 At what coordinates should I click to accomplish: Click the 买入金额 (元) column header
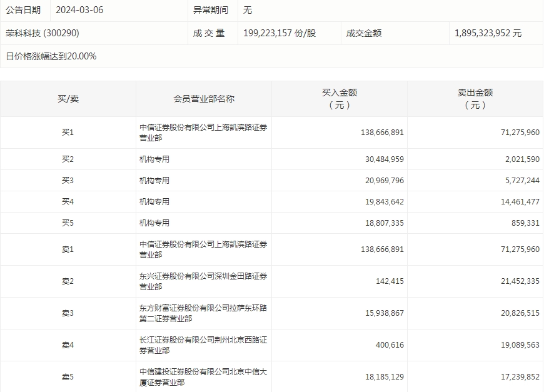point(340,99)
